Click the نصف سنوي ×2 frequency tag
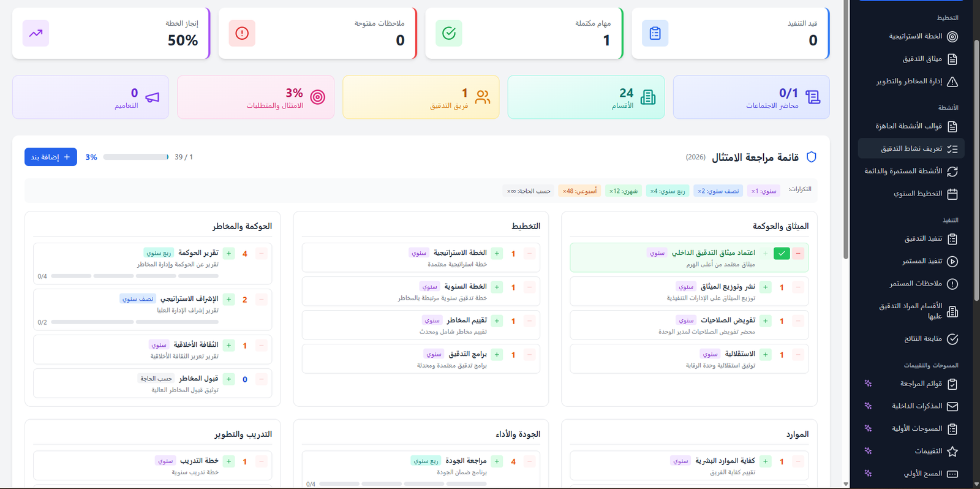Image resolution: width=980 pixels, height=489 pixels. point(719,191)
